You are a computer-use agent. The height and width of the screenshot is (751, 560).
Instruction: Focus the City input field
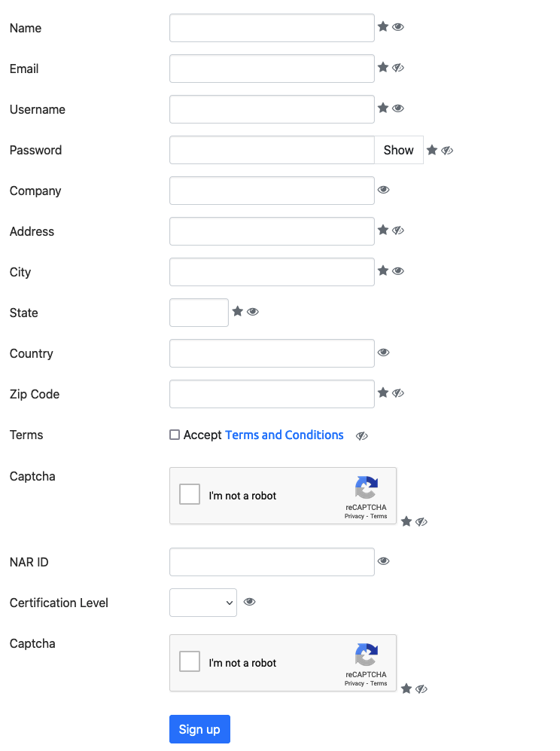272,272
